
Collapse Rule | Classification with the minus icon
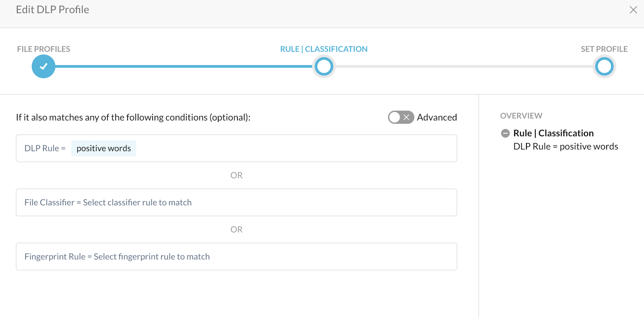505,133
